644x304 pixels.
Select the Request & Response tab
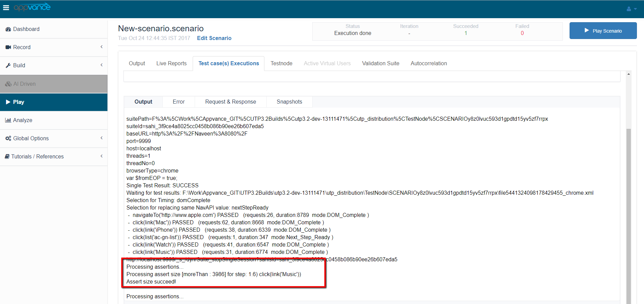230,102
